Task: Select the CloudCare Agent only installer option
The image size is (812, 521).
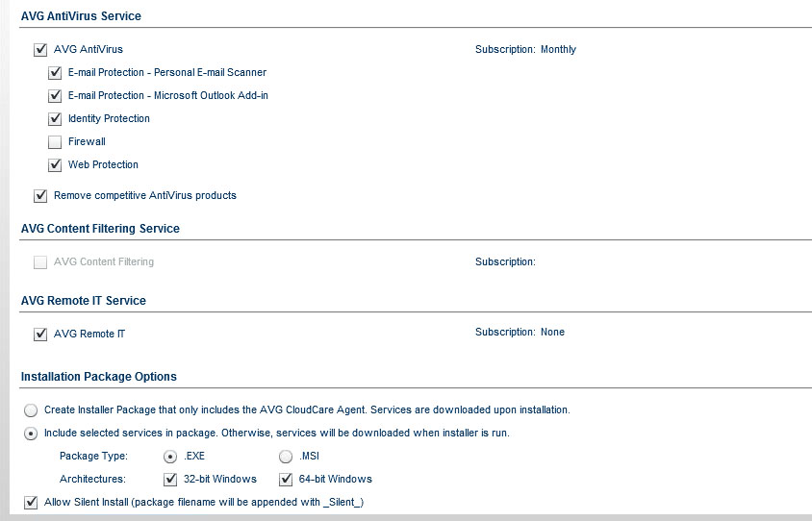Action: tap(31, 409)
